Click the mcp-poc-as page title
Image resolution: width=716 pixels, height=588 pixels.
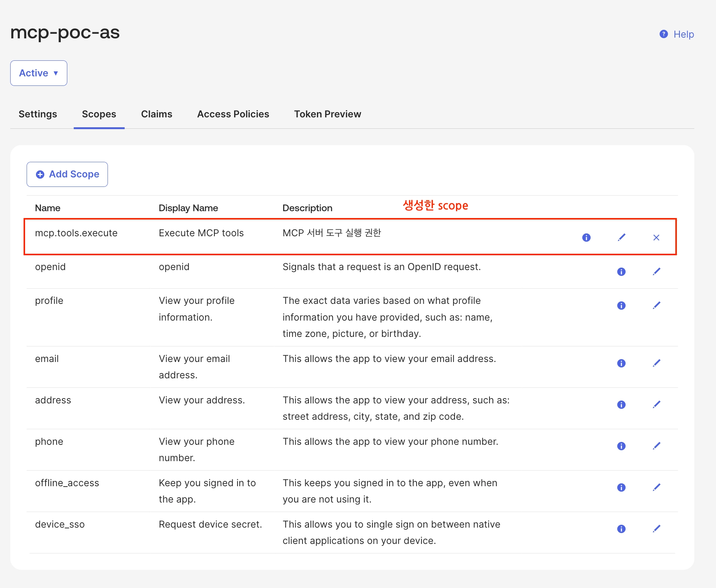tap(65, 32)
